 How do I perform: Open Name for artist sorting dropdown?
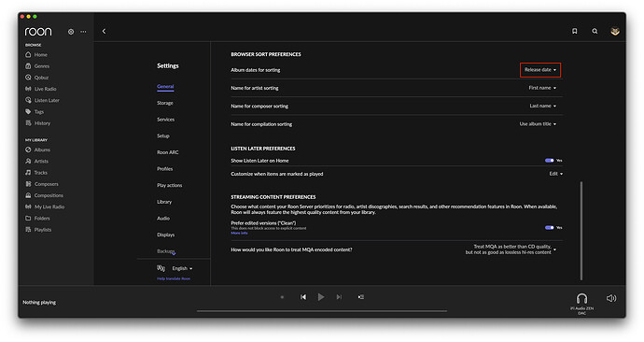click(542, 88)
